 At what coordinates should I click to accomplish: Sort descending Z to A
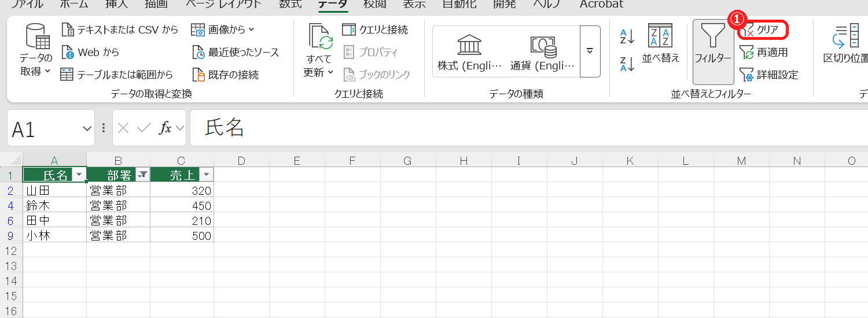coord(627,64)
